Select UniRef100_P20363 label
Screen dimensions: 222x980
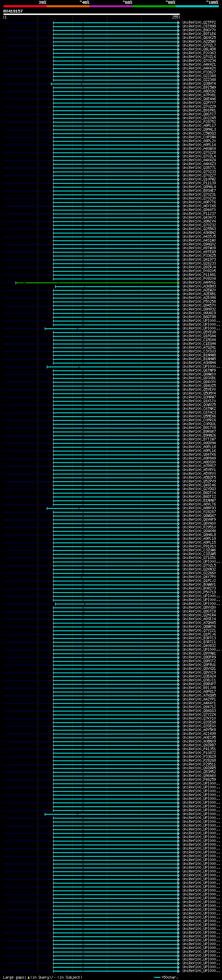tap(199, 53)
